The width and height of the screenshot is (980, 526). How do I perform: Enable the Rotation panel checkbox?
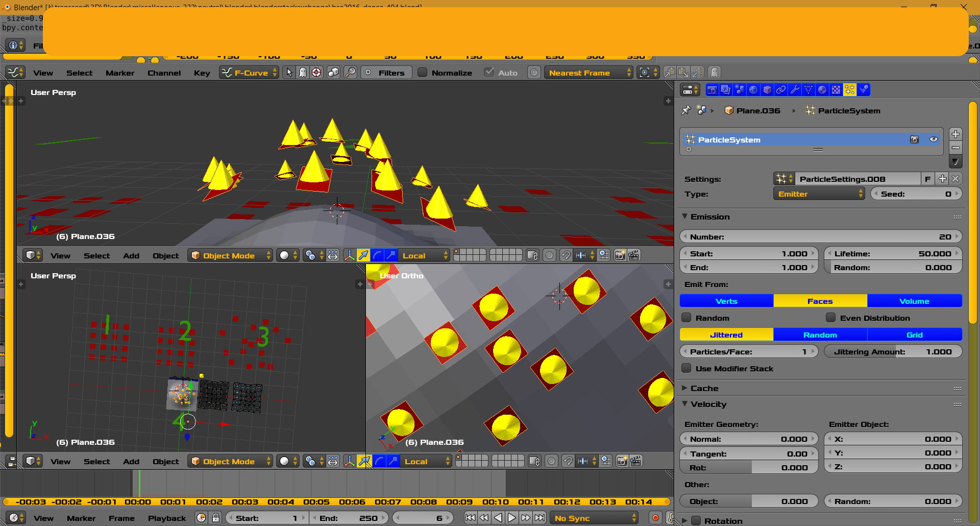coord(696,521)
